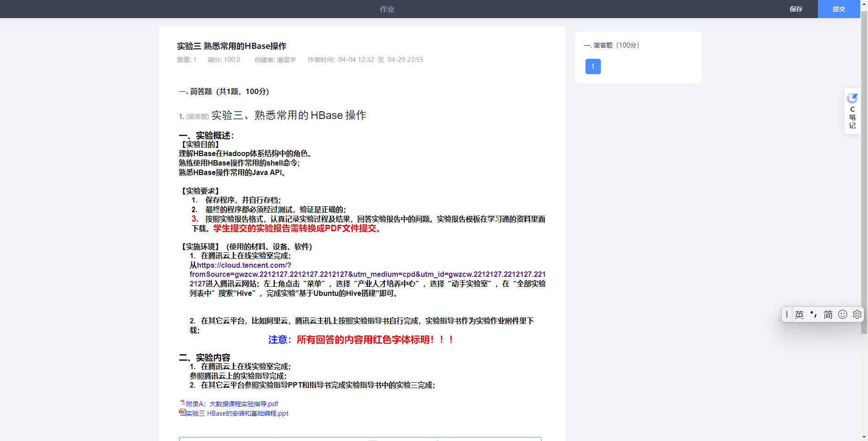Screen dimensions: 868x441
Task: Click the IME toolbar drag handle bar
Action: 787,314
